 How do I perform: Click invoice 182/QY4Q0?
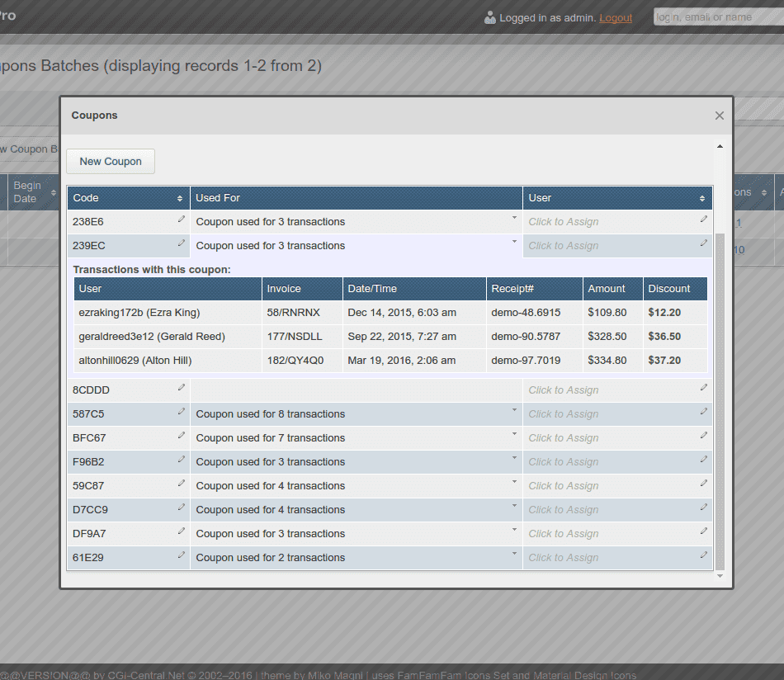coord(295,361)
